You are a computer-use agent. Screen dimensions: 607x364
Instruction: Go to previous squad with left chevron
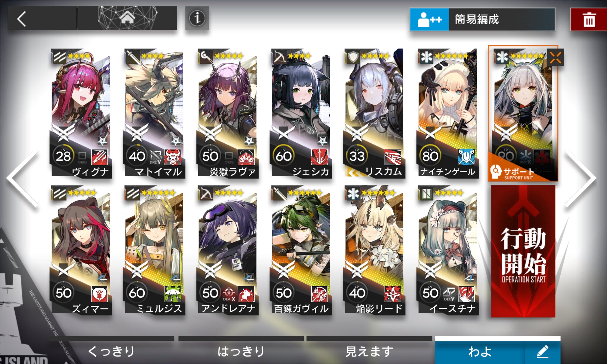(23, 179)
